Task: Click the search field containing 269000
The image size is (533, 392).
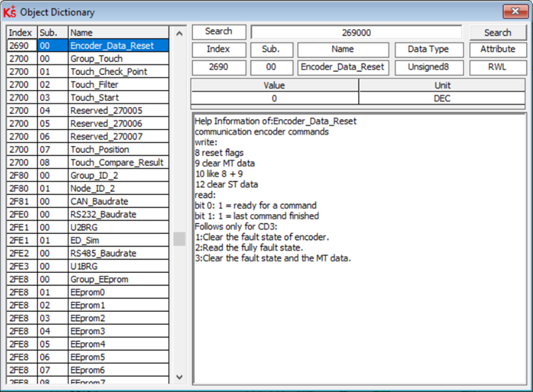Action: (356, 33)
